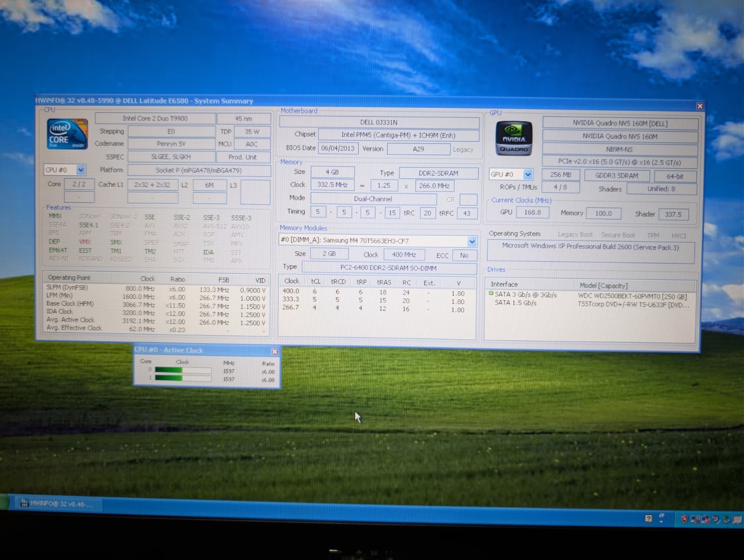Click the BIOS Date 06/04/2013 field
This screenshot has height=560, width=744.
[x=338, y=148]
